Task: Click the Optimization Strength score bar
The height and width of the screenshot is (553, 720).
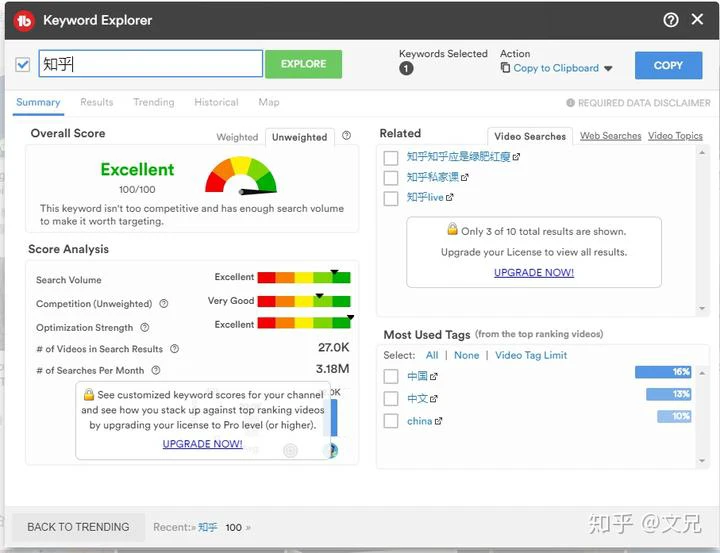Action: coord(304,323)
